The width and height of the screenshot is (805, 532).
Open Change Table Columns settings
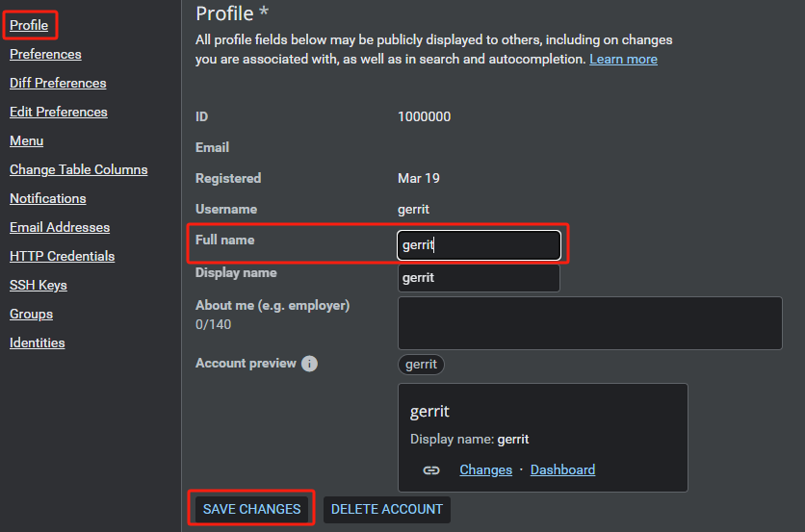78,169
